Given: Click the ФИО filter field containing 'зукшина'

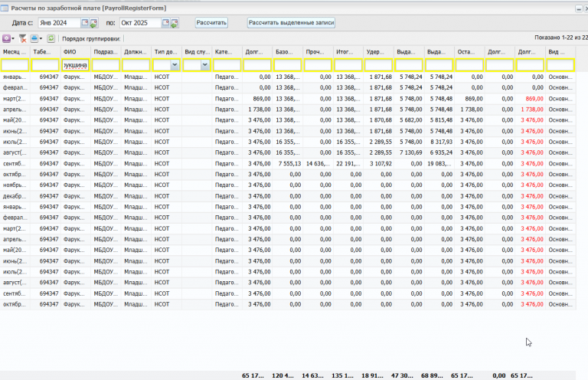Looking at the screenshot, I should [x=75, y=66].
